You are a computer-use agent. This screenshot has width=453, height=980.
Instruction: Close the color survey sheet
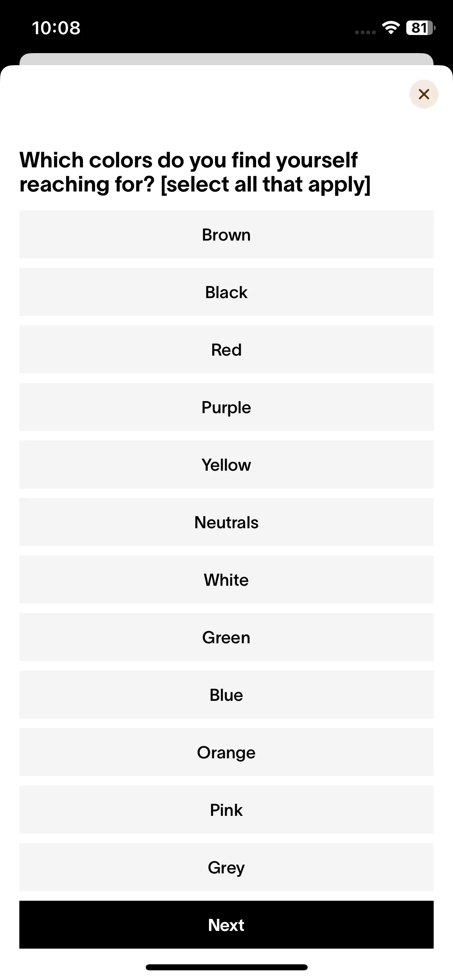click(x=424, y=94)
